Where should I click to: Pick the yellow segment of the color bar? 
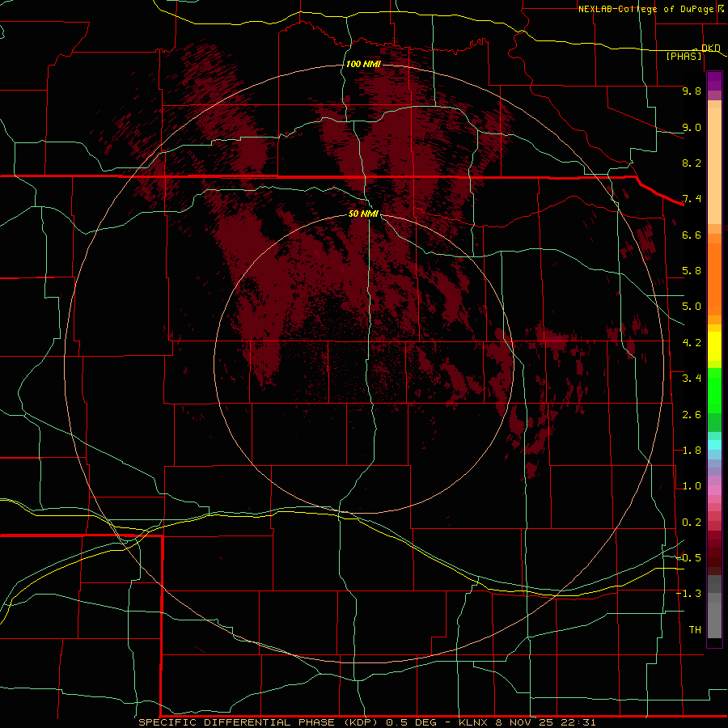click(x=714, y=346)
